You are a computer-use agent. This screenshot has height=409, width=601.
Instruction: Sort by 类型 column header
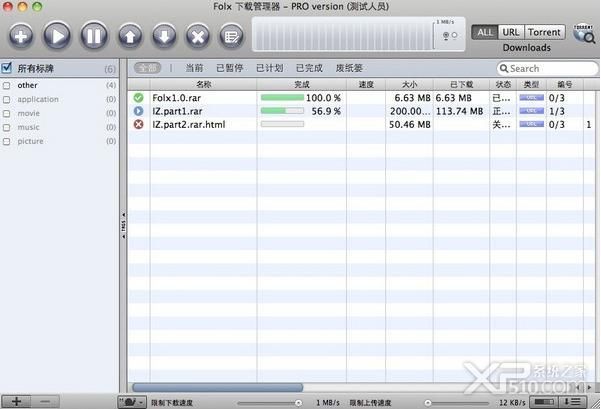coord(531,84)
